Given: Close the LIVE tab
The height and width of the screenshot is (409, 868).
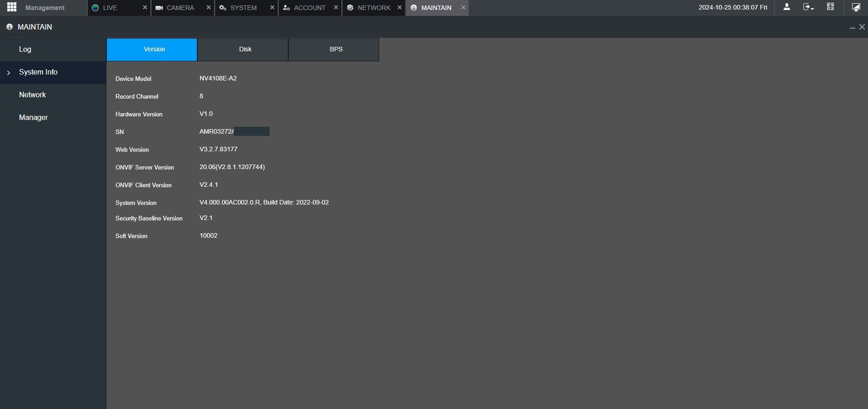Looking at the screenshot, I should 145,7.
